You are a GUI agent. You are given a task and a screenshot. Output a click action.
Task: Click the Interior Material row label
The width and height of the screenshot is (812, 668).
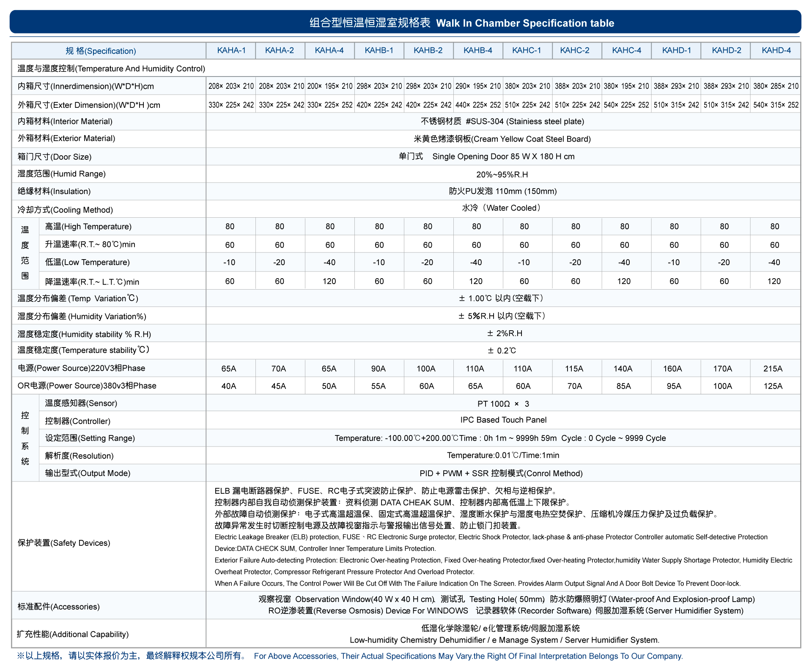tap(65, 121)
